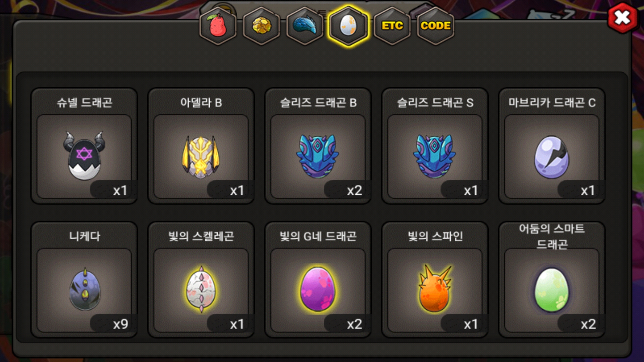The image size is (644, 362).
Task: Open the CODE tab
Action: (435, 26)
